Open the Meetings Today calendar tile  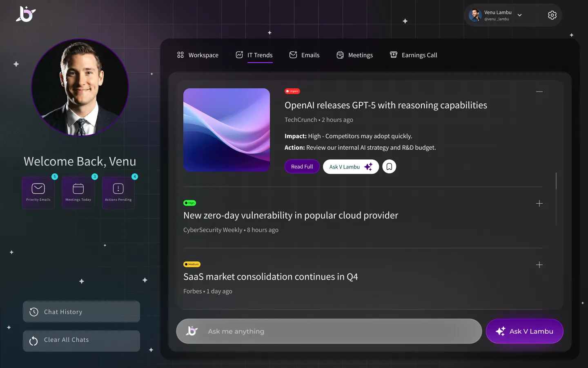coord(78,193)
